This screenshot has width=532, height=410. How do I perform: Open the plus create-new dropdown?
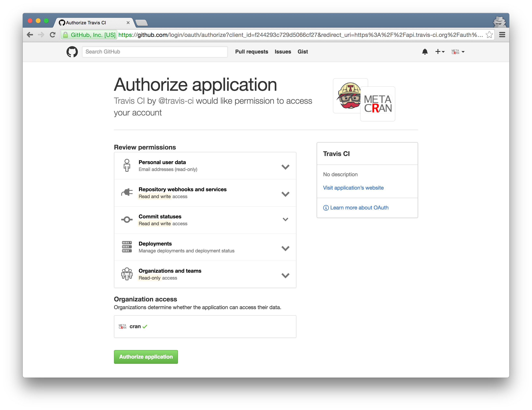[440, 52]
